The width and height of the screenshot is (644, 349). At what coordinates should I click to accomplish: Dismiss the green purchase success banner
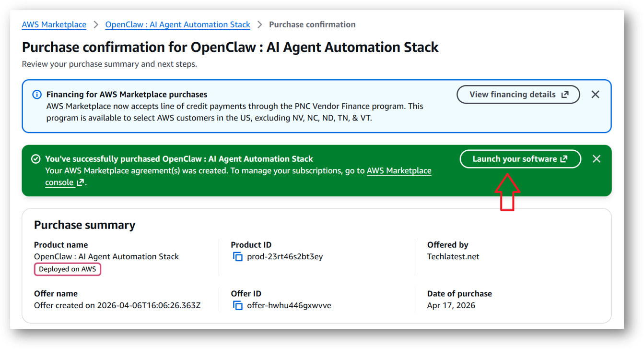(597, 159)
